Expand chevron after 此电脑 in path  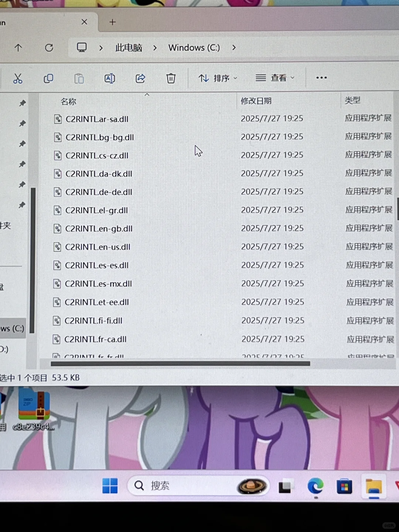155,48
